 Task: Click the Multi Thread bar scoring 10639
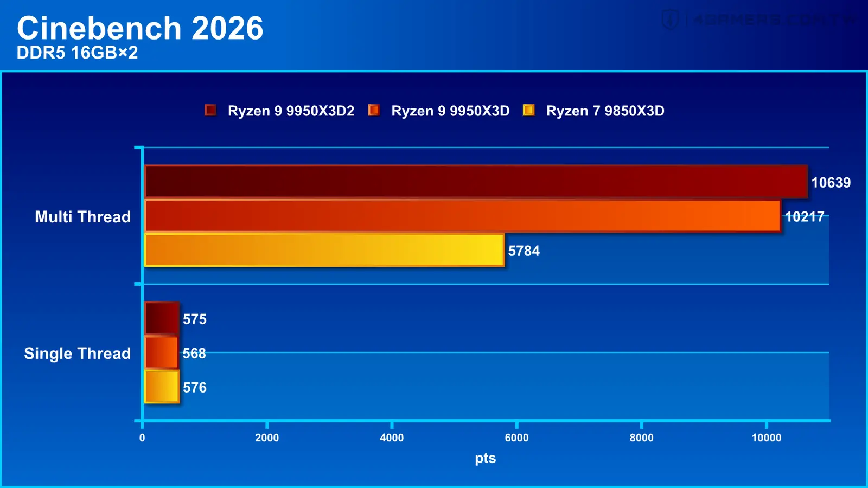tap(476, 182)
